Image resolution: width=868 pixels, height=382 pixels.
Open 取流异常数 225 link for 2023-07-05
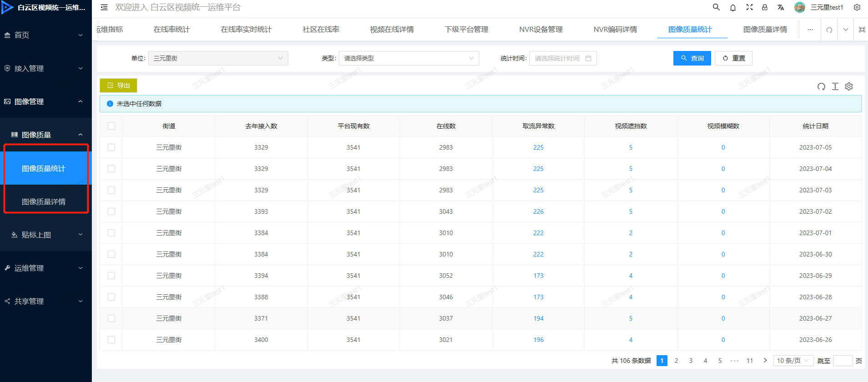[x=538, y=147]
